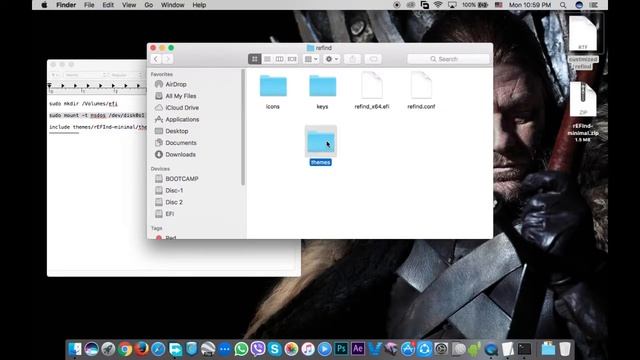Open AirDrop in the Finder sidebar
Viewport: 640px width, 360px height.
[176, 84]
